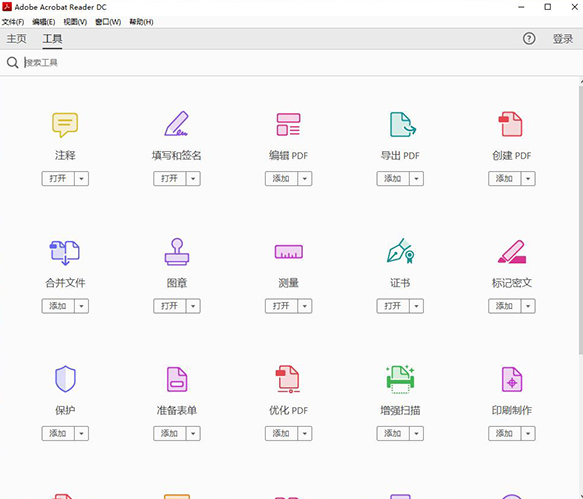Expand dropdown arrow under 图章
Image resolution: width=583 pixels, height=499 pixels.
coord(193,306)
